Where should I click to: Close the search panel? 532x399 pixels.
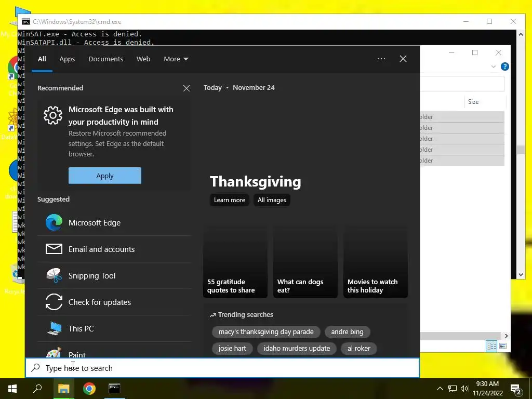tap(403, 59)
